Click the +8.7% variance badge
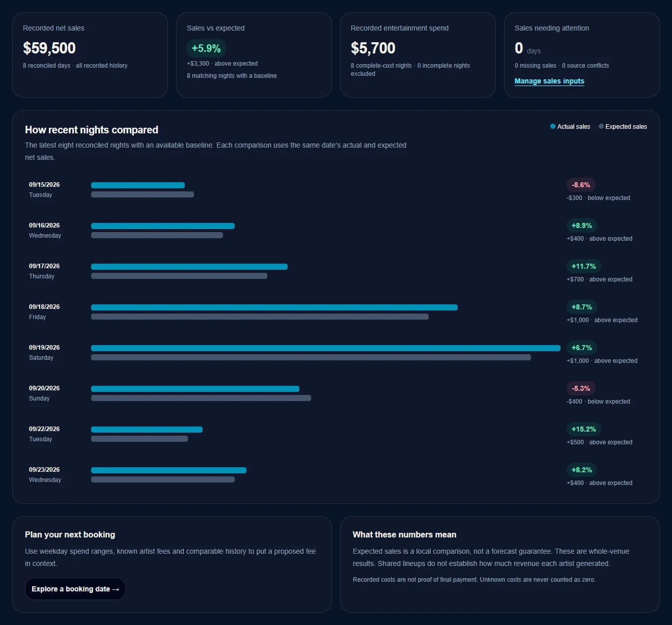The height and width of the screenshot is (625, 672). (x=582, y=307)
